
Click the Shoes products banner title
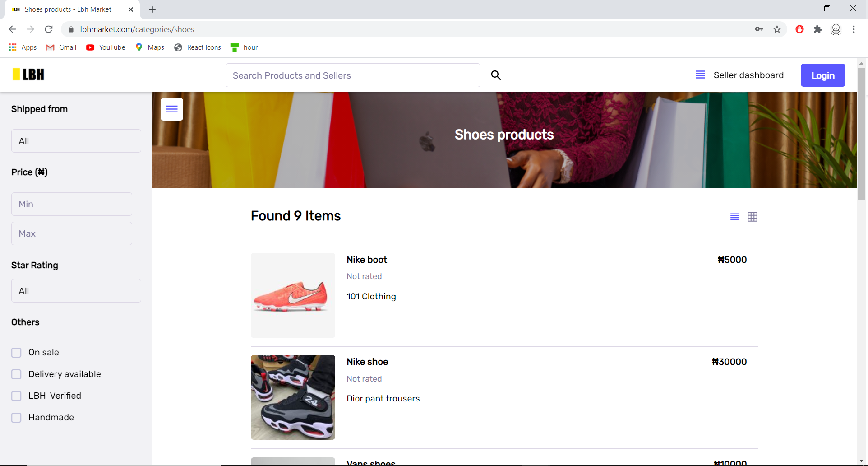coord(504,135)
